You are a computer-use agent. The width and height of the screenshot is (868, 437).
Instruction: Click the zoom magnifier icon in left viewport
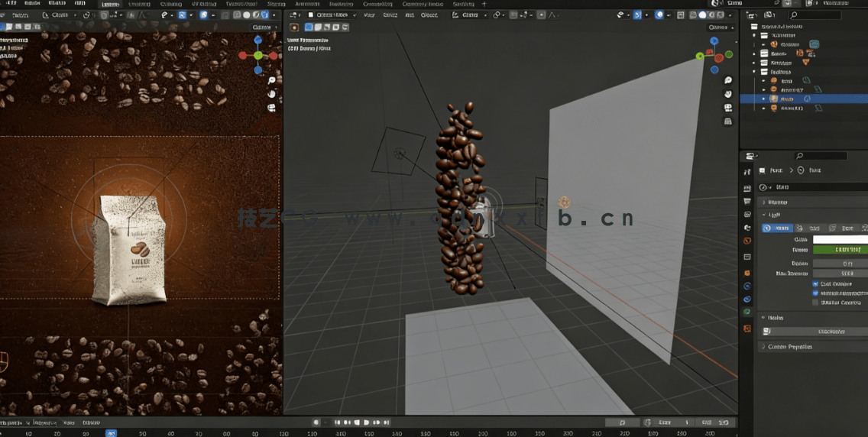(x=272, y=81)
